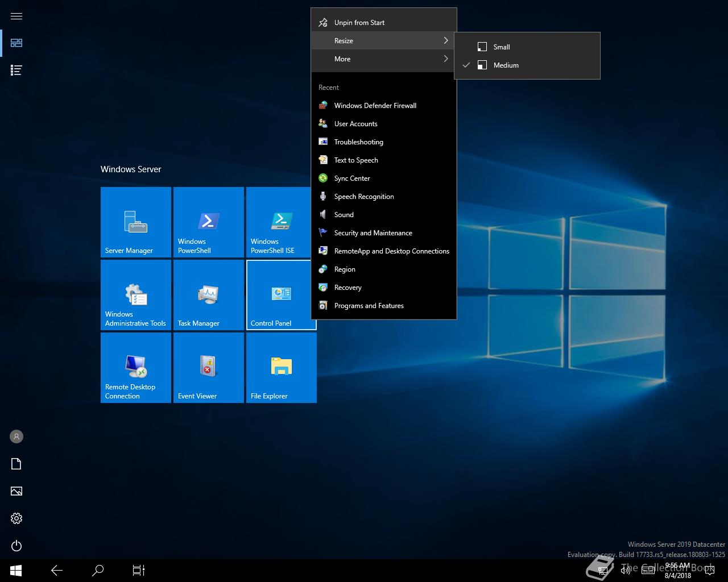Viewport: 728px width, 582px height.
Task: Open Task View on taskbar
Action: coord(139,571)
